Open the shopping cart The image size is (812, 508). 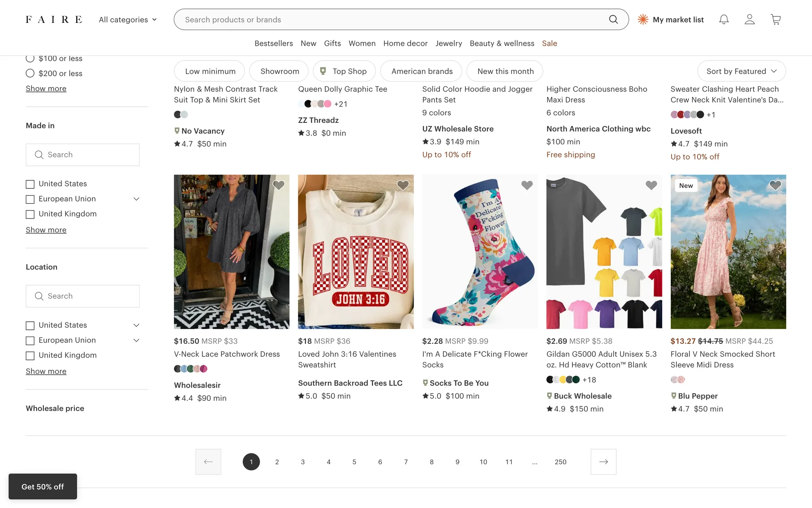[775, 19]
